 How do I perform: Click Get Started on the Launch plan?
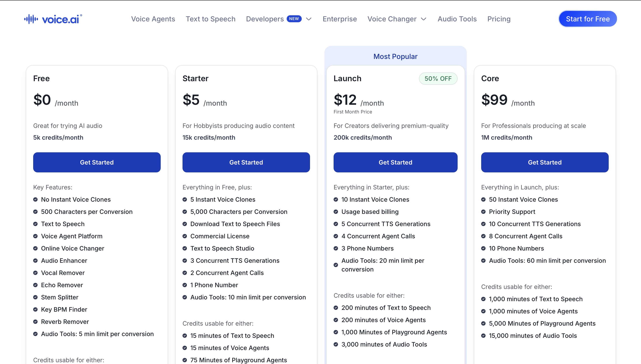coord(395,162)
